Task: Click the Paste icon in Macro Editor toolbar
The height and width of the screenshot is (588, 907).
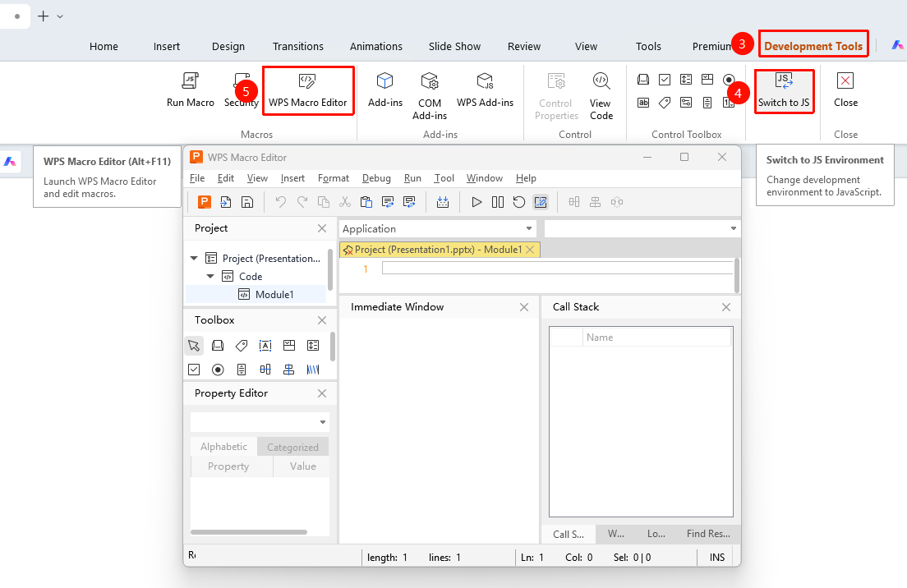Action: coord(366,202)
